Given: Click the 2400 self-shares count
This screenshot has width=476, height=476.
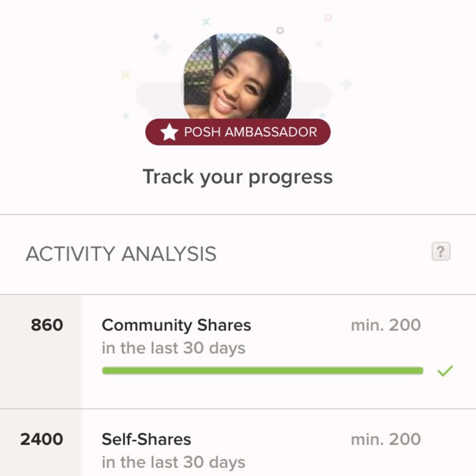Looking at the screenshot, I should (x=41, y=439).
